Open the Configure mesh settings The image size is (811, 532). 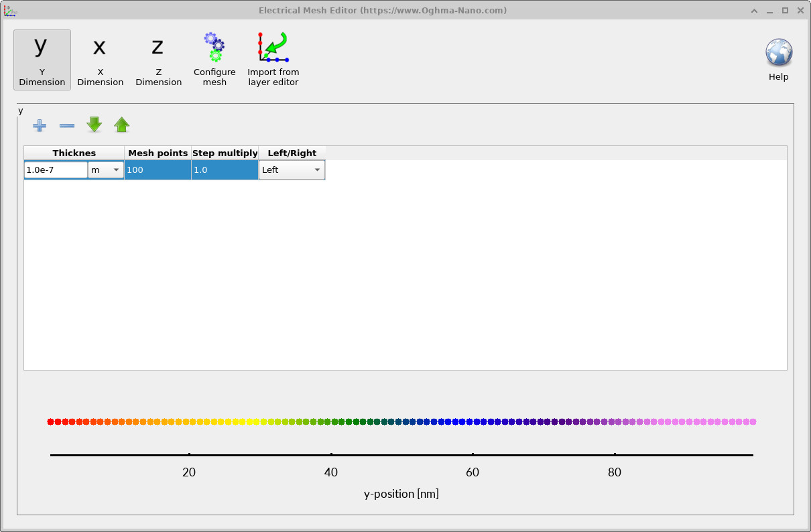point(214,60)
